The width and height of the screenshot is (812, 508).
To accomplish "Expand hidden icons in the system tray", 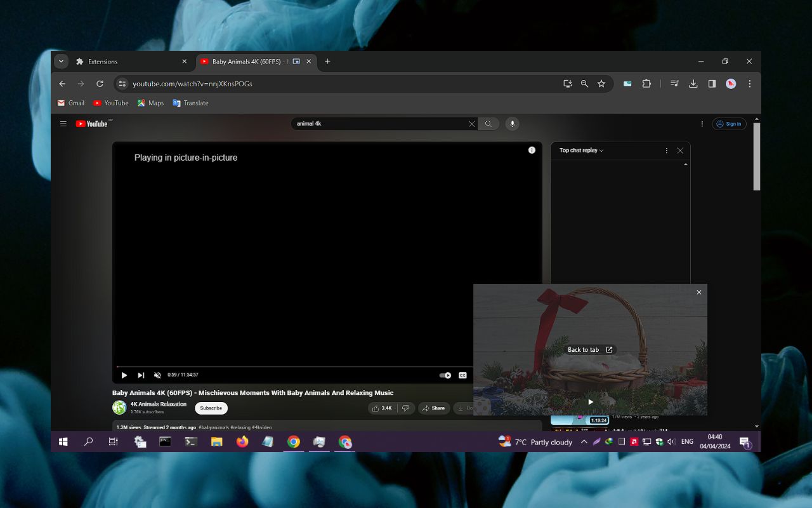I will [584, 441].
